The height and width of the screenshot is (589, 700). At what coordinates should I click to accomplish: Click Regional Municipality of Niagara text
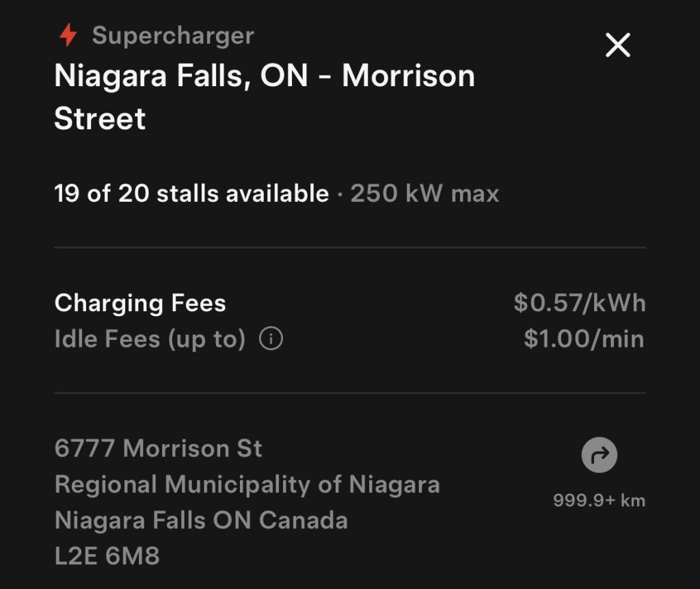(x=247, y=484)
